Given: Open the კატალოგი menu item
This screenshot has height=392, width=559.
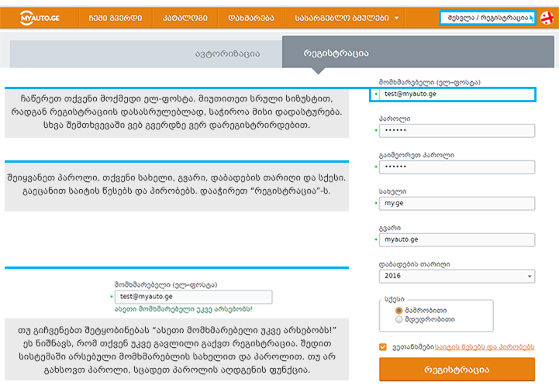Looking at the screenshot, I should 185,18.
